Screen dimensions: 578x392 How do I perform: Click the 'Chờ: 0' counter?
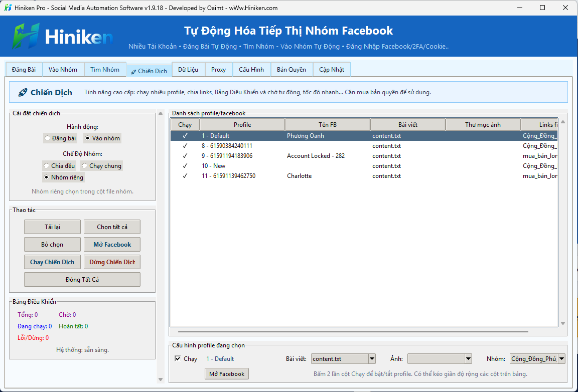tap(67, 315)
